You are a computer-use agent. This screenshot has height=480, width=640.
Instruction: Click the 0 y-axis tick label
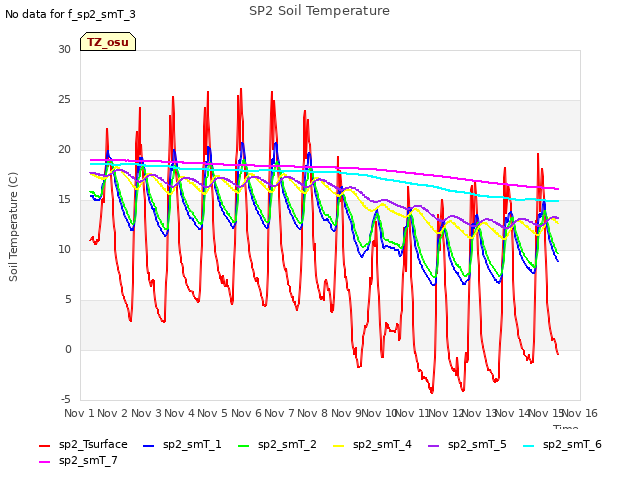click(x=68, y=349)
